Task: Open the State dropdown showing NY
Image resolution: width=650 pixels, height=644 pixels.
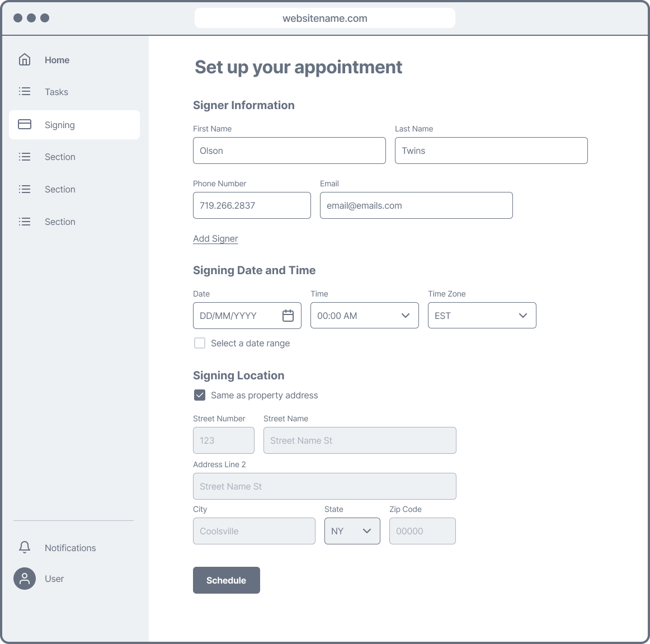Action: pos(352,531)
